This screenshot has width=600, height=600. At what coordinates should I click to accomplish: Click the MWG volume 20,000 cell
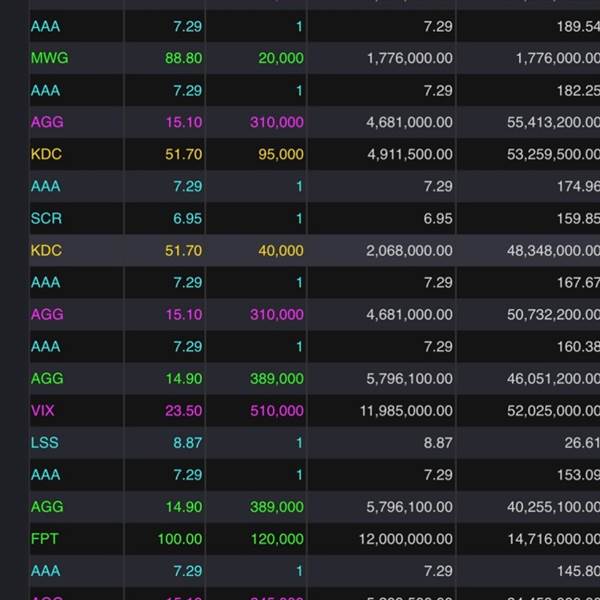[280, 58]
